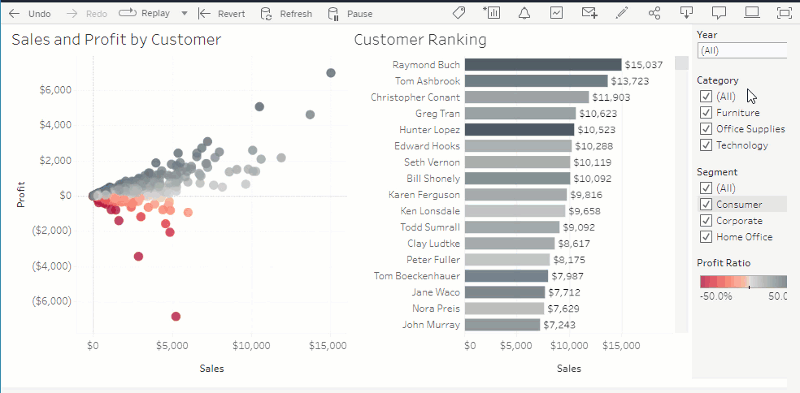
Task: Toggle the Home Office segment checkbox
Action: pyautogui.click(x=706, y=237)
